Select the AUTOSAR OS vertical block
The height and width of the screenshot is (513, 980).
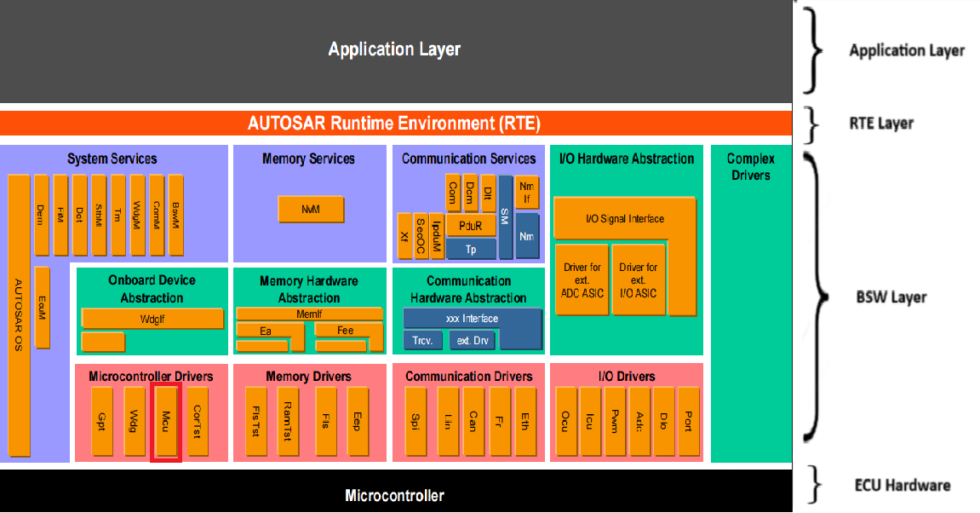tap(20, 315)
